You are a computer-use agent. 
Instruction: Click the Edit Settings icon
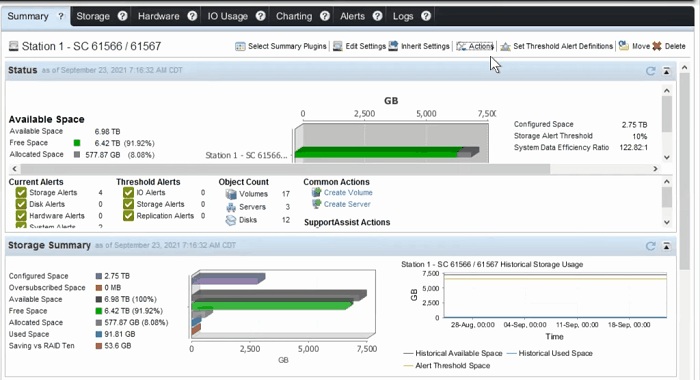(338, 46)
